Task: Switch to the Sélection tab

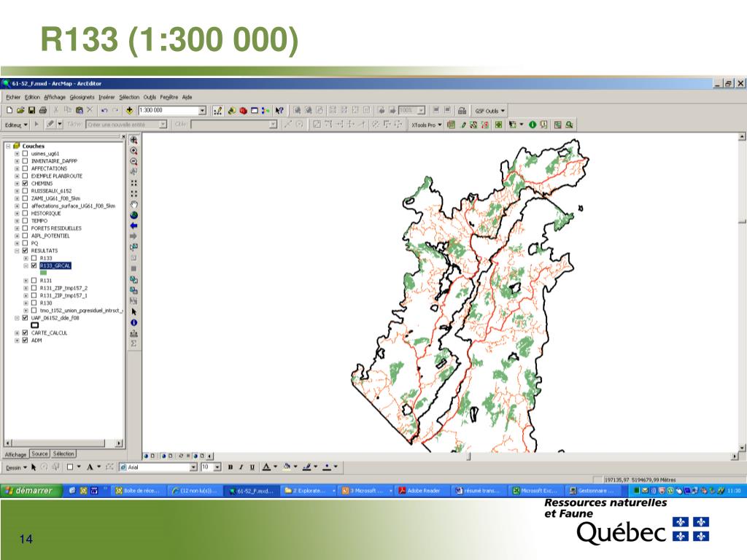Action: point(63,454)
